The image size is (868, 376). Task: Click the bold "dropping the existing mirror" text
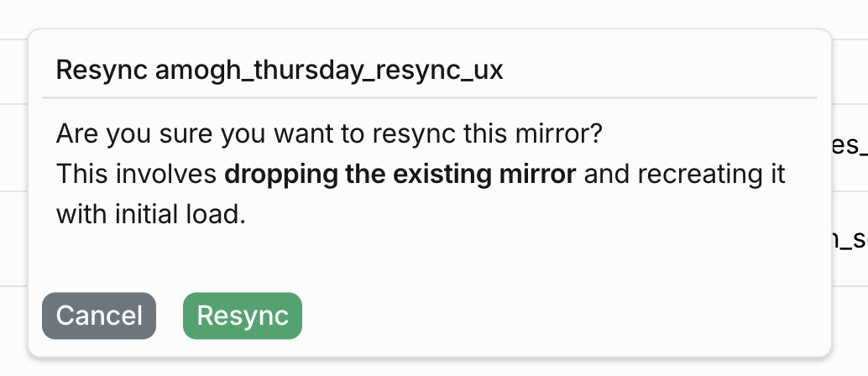(400, 174)
